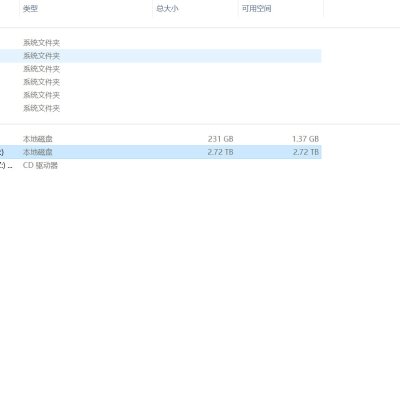Select the 本地磁盘 row with 231 GB
Screen dimensions: 400x400
(x=161, y=139)
